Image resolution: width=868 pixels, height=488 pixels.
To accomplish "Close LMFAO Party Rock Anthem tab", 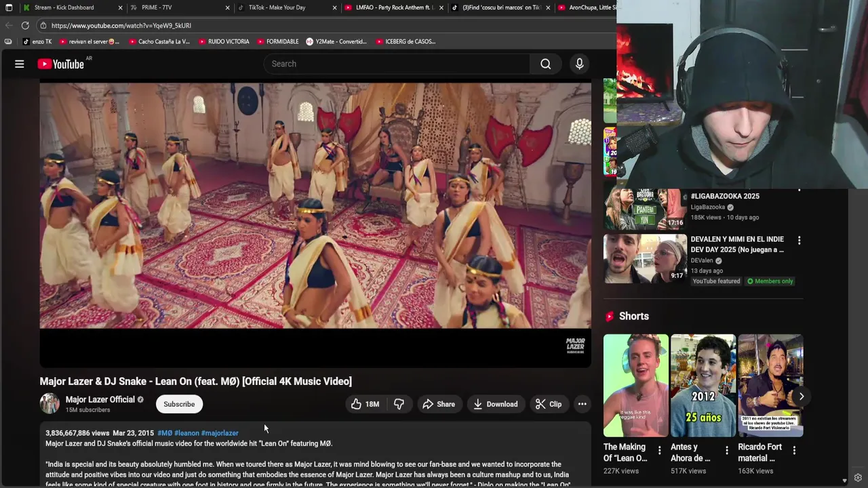I will pyautogui.click(x=441, y=7).
